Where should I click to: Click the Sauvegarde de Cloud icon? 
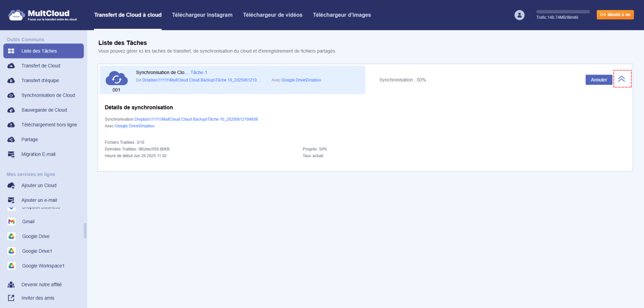(11, 110)
